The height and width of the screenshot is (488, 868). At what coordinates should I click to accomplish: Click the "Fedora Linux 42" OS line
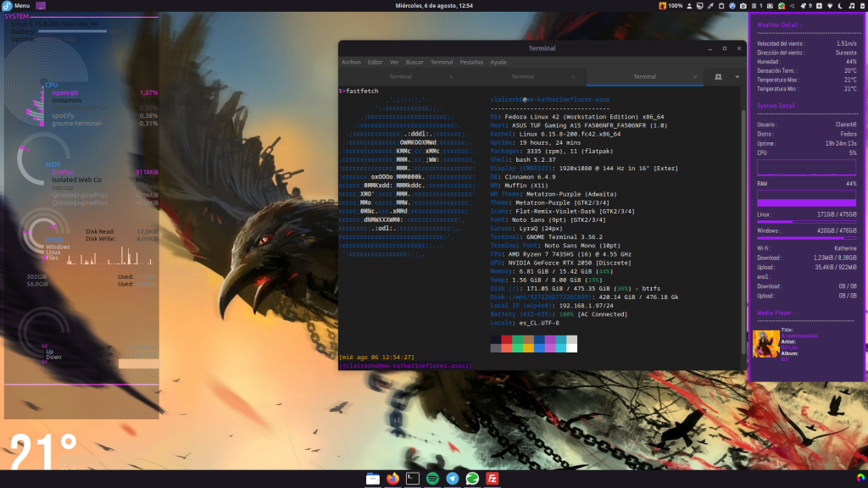click(x=576, y=117)
